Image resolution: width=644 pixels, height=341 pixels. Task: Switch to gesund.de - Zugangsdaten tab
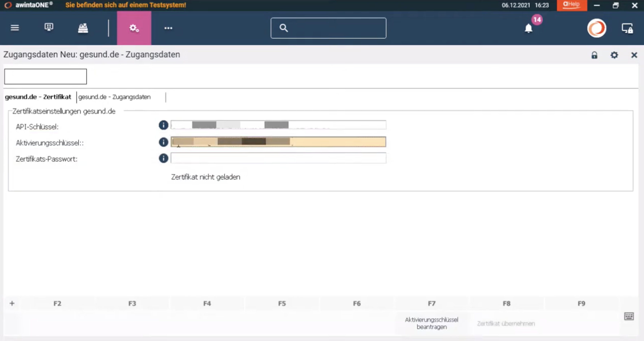click(115, 97)
